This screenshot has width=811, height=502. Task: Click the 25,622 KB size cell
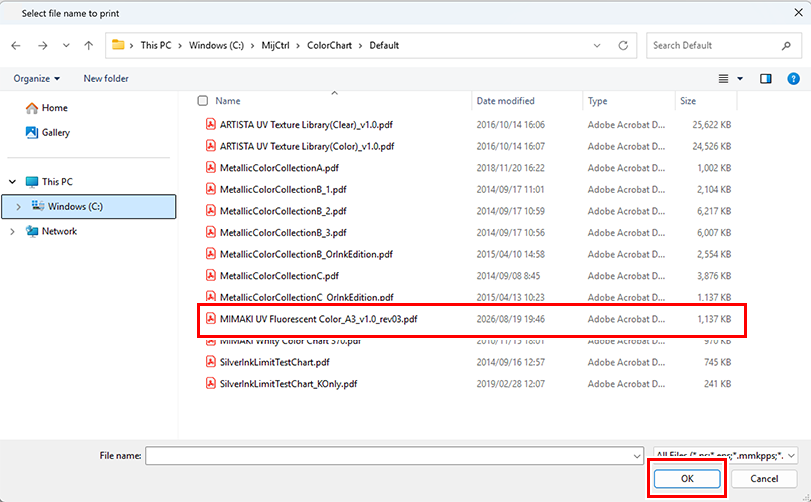[x=712, y=125]
